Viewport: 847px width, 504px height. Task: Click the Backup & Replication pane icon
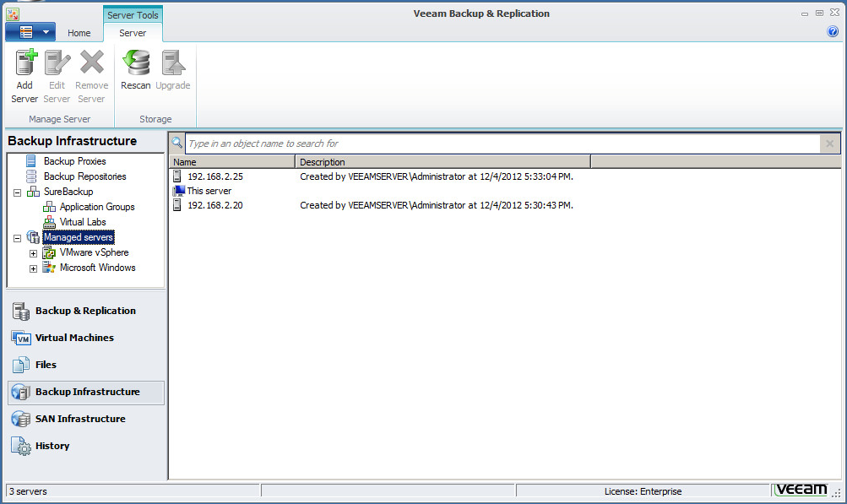[x=21, y=312]
